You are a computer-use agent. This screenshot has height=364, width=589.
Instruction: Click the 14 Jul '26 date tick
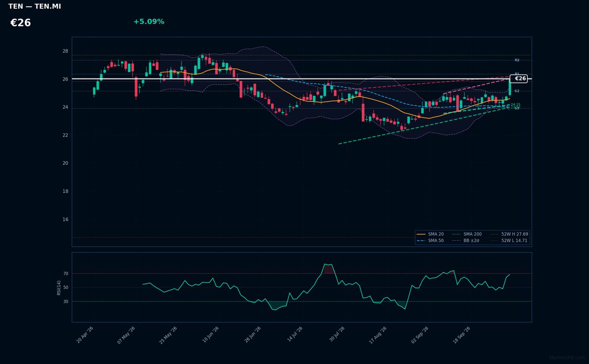pos(294,335)
